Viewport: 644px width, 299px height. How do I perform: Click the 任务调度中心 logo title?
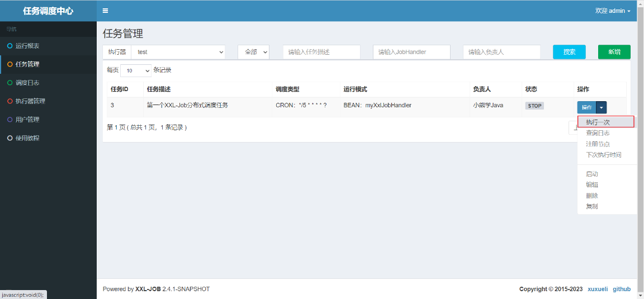click(48, 11)
